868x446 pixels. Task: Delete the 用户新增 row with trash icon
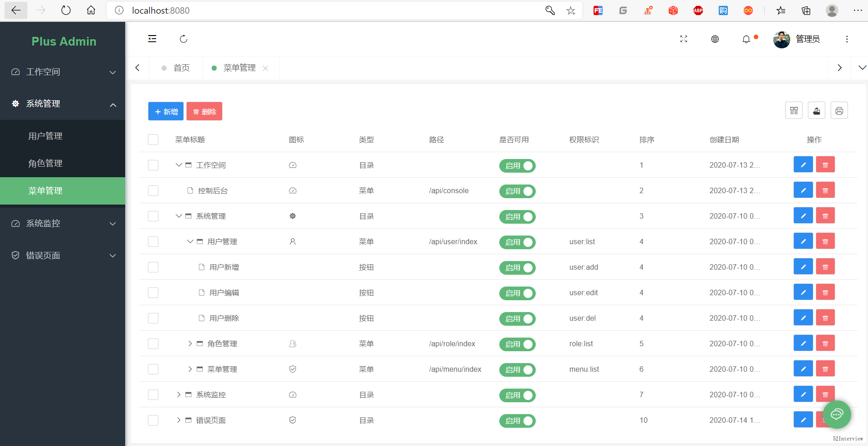[825, 267]
